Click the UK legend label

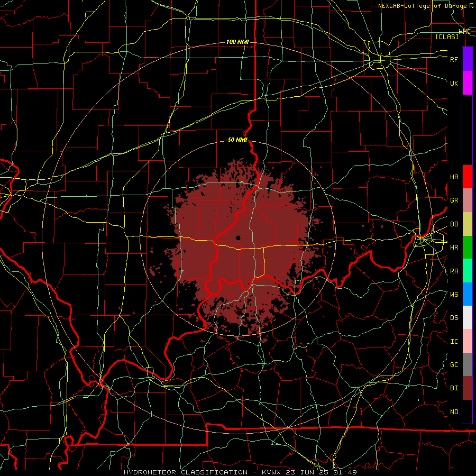click(x=454, y=83)
